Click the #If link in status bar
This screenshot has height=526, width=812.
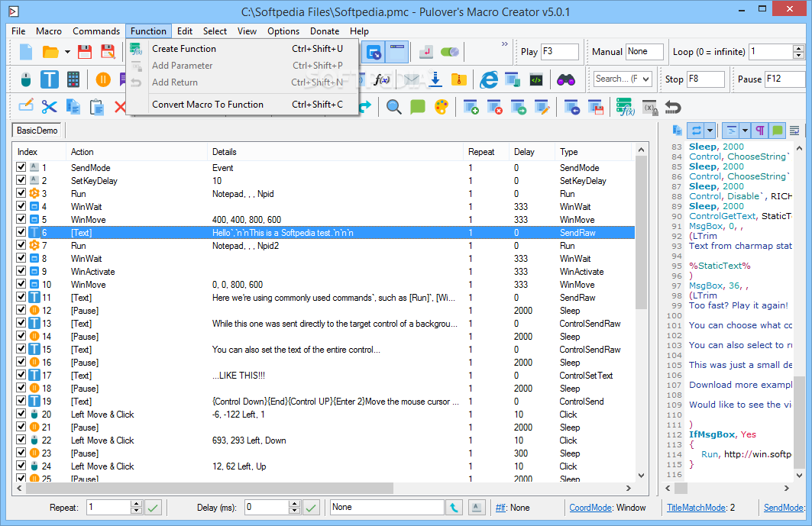pyautogui.click(x=500, y=508)
